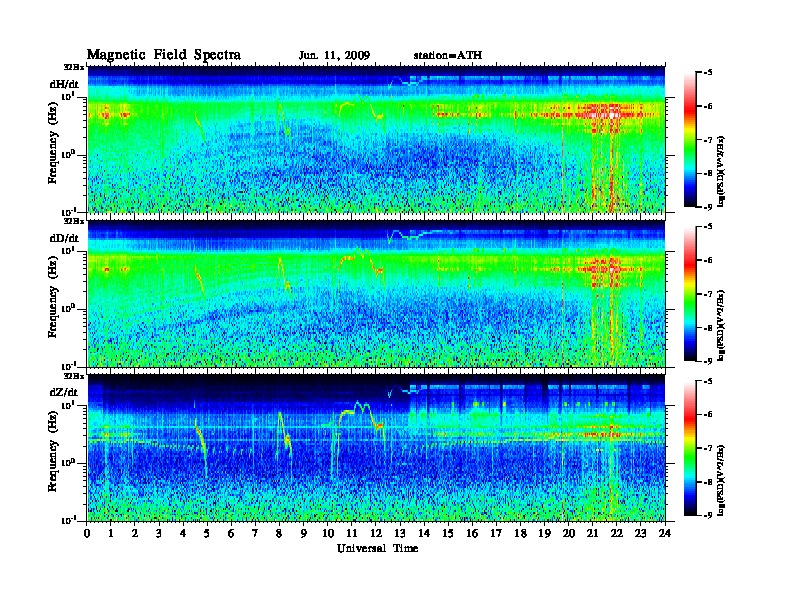This screenshot has height=612, width=792.
Task: Click the 10^1 frequency tick of dZ/dt panel
Action: [67, 405]
